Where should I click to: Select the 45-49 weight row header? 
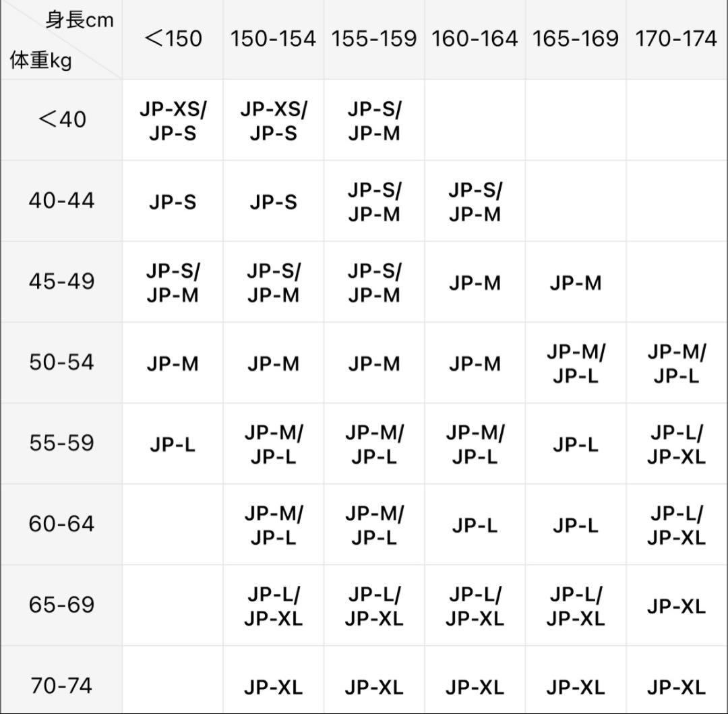[x=62, y=281]
